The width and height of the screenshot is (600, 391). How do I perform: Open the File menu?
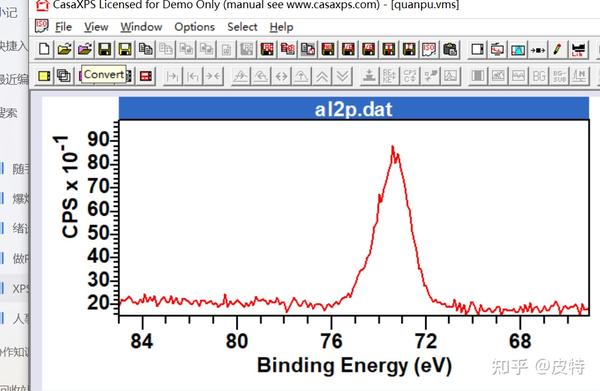coord(63,27)
